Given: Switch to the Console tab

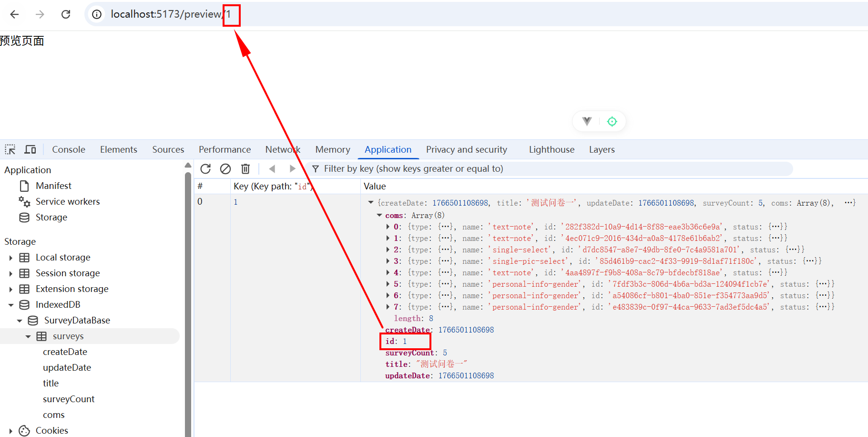Looking at the screenshot, I should pos(69,149).
